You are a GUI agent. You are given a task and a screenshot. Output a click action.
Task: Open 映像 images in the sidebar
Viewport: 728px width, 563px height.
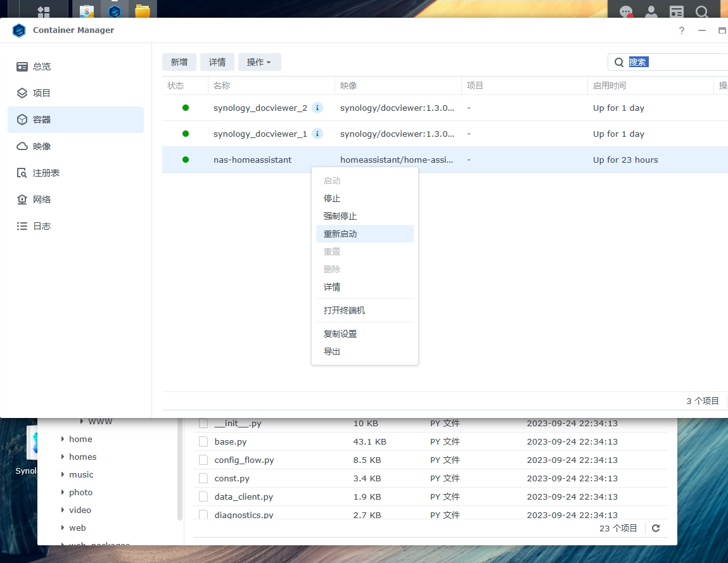click(75, 146)
